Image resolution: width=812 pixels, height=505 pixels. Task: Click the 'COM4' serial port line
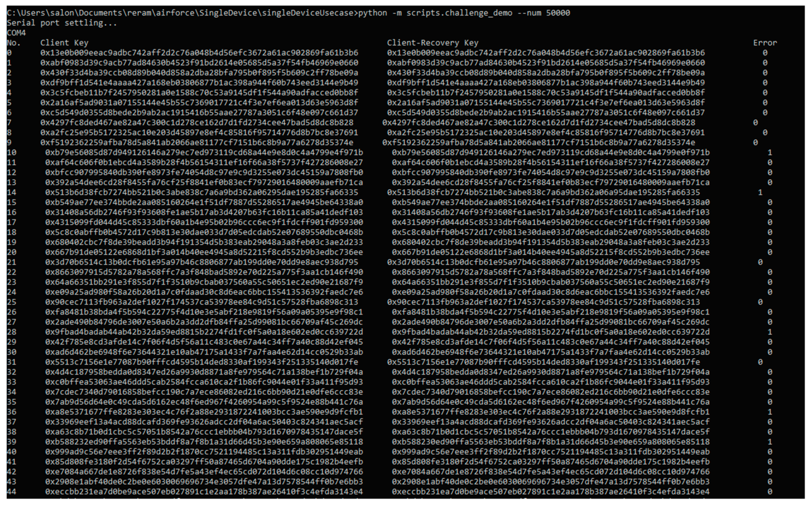(16, 33)
